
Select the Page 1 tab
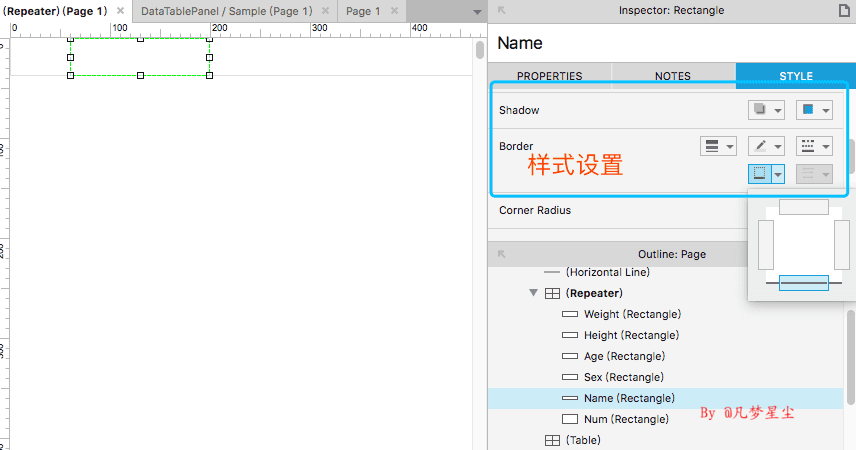coord(363,11)
